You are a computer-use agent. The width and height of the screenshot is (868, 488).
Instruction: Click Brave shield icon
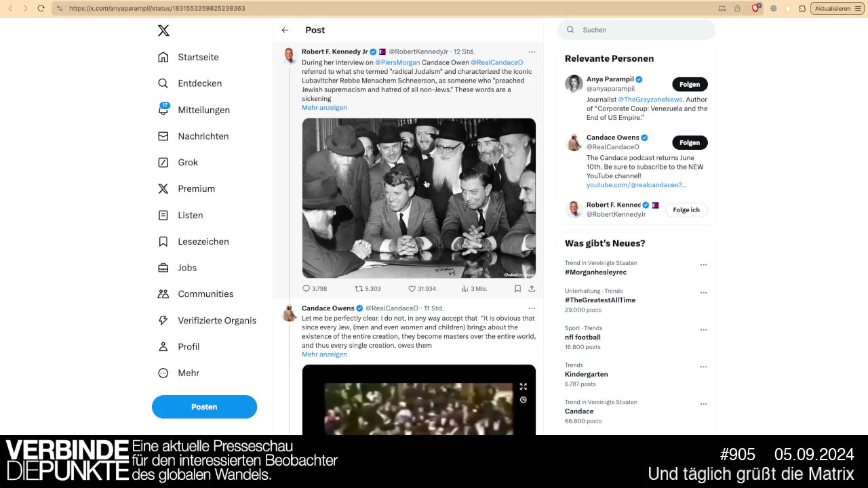pyautogui.click(x=755, y=8)
